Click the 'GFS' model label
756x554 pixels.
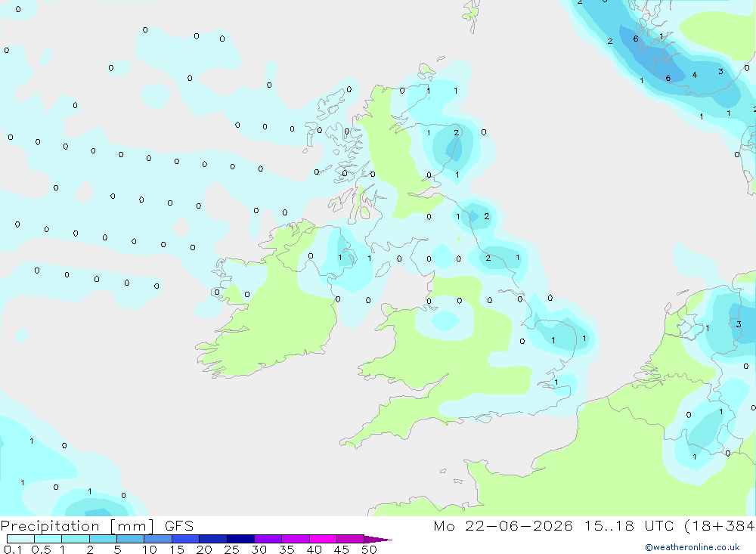[x=179, y=526]
